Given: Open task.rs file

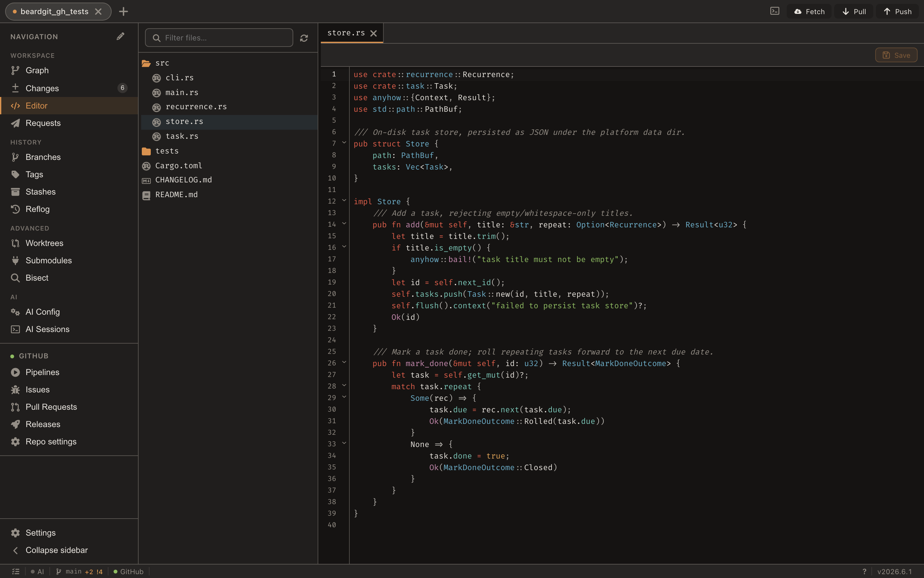Looking at the screenshot, I should click(x=229, y=136).
